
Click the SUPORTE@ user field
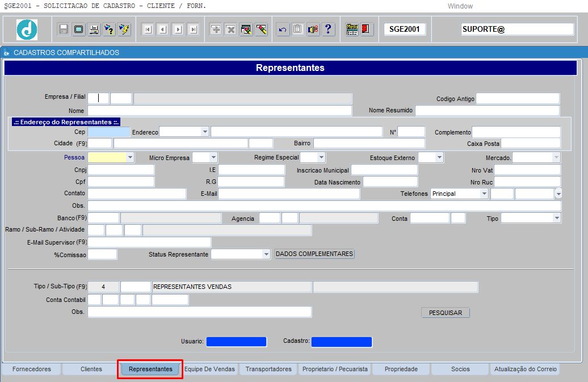[x=518, y=30]
